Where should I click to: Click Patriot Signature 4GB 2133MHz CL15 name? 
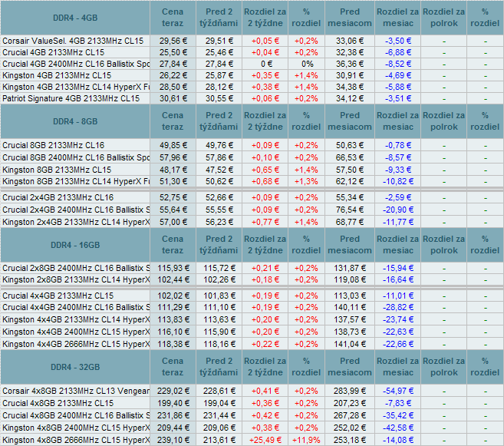click(x=71, y=98)
